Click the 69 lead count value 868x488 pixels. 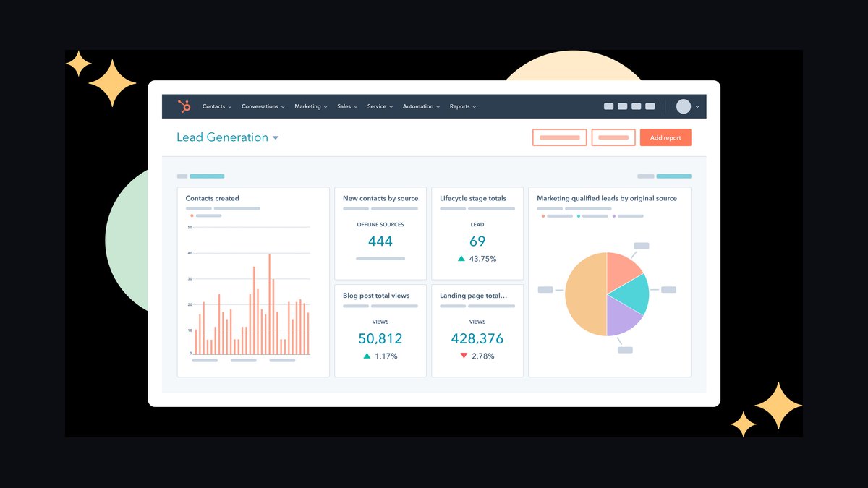477,241
